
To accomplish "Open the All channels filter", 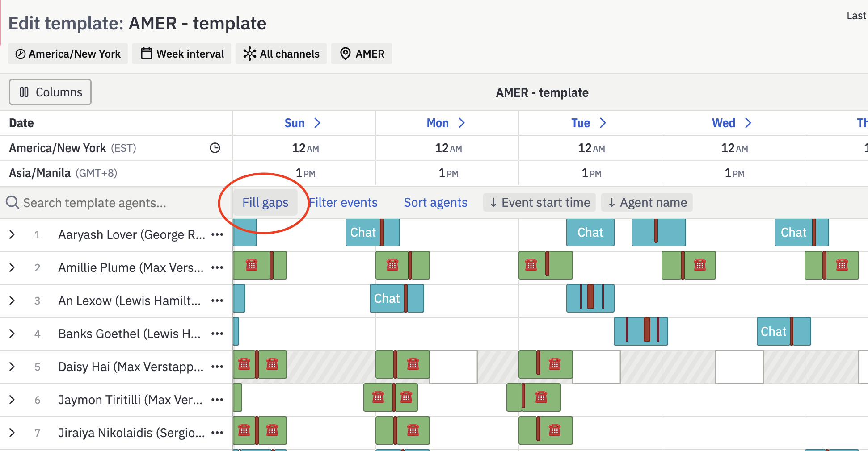I will [281, 54].
